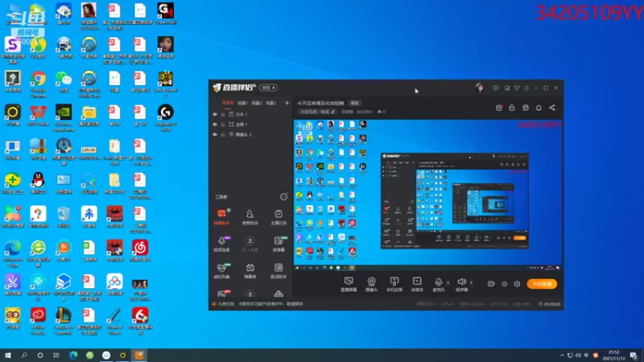Open the taskbar clock and date

[x=613, y=356]
